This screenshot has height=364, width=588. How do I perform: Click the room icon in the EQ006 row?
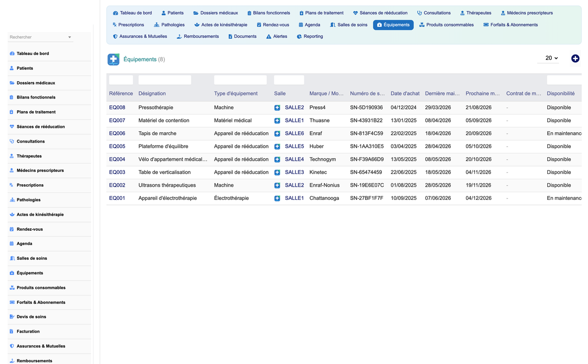point(277,134)
